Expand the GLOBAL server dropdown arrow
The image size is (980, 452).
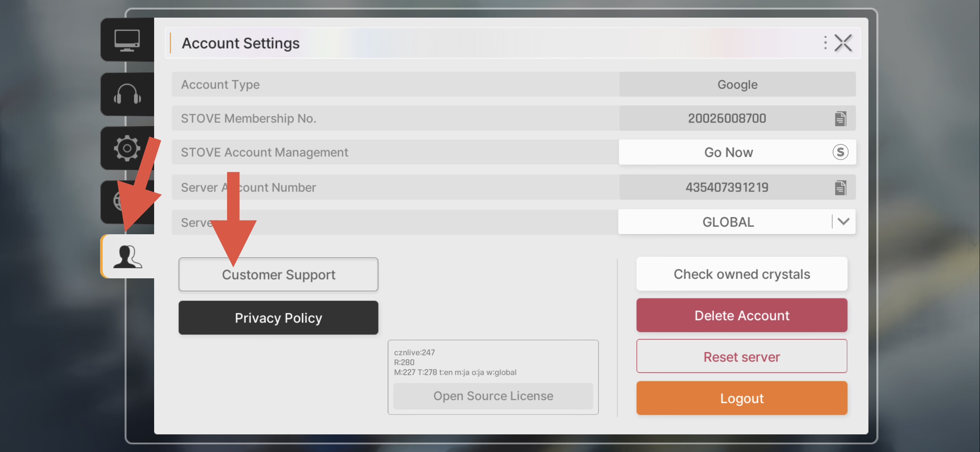[844, 222]
